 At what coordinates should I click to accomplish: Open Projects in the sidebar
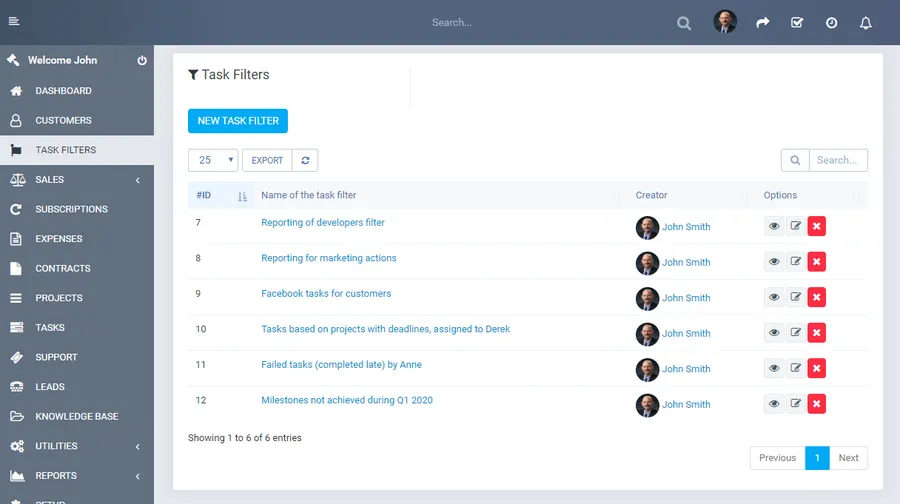pyautogui.click(x=77, y=298)
